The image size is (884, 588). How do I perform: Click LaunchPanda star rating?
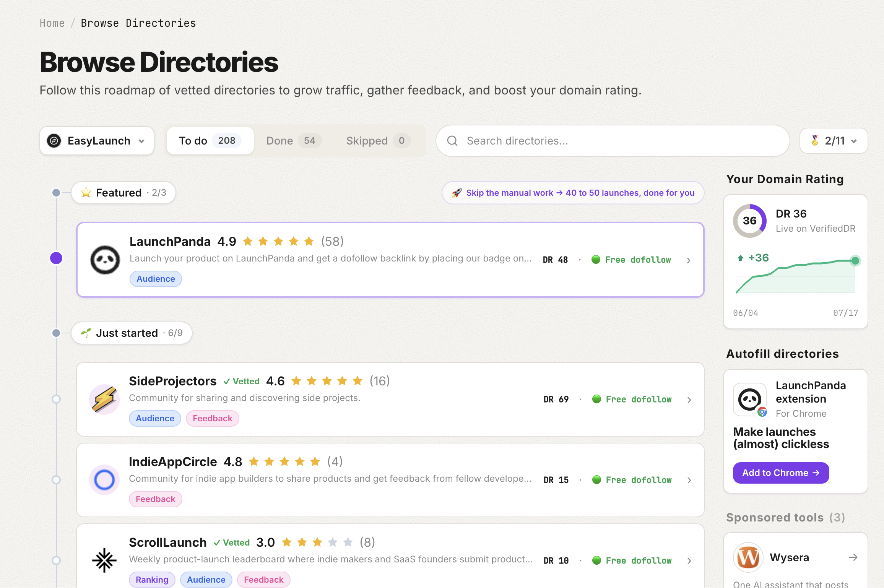coord(278,241)
